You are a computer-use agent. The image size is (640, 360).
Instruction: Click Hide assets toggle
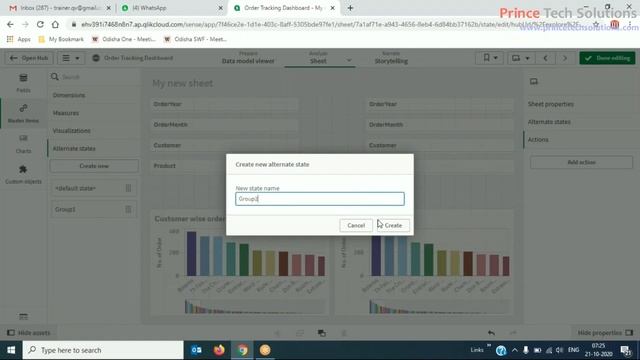pos(29,333)
